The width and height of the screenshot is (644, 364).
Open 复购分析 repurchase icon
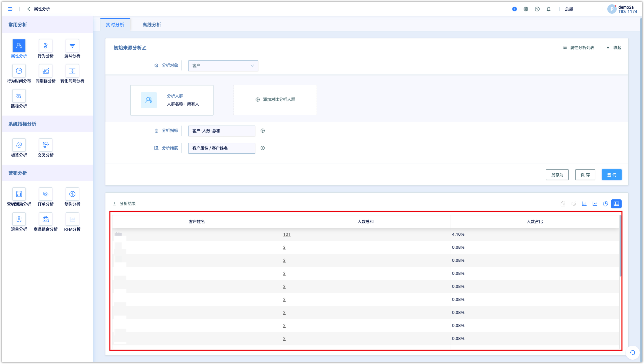pos(72,194)
